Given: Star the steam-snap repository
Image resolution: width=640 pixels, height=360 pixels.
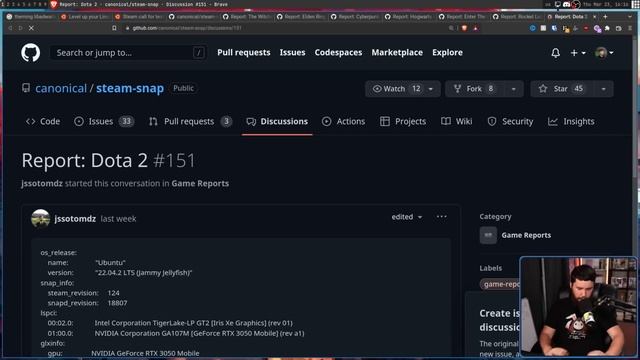Looking at the screenshot, I should click(562, 89).
